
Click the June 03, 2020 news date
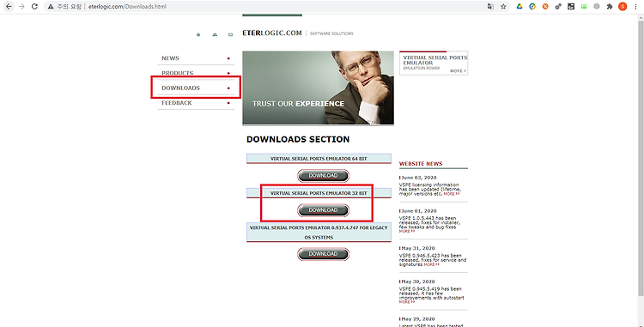tap(418, 178)
